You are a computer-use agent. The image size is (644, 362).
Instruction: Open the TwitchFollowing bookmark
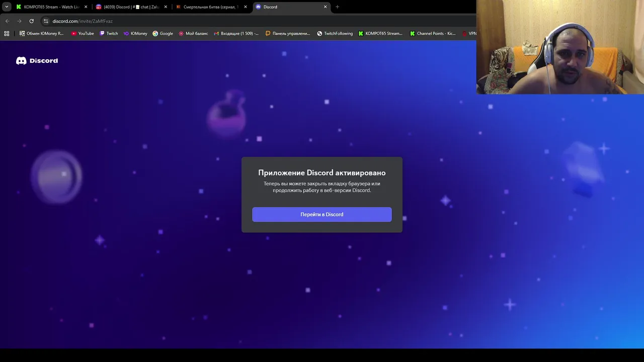point(335,34)
